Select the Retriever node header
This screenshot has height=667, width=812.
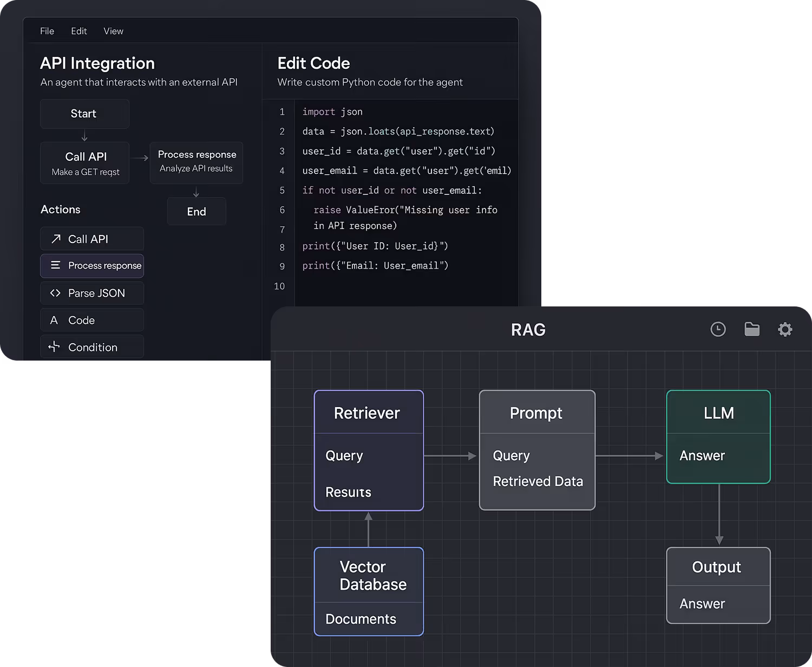(369, 413)
